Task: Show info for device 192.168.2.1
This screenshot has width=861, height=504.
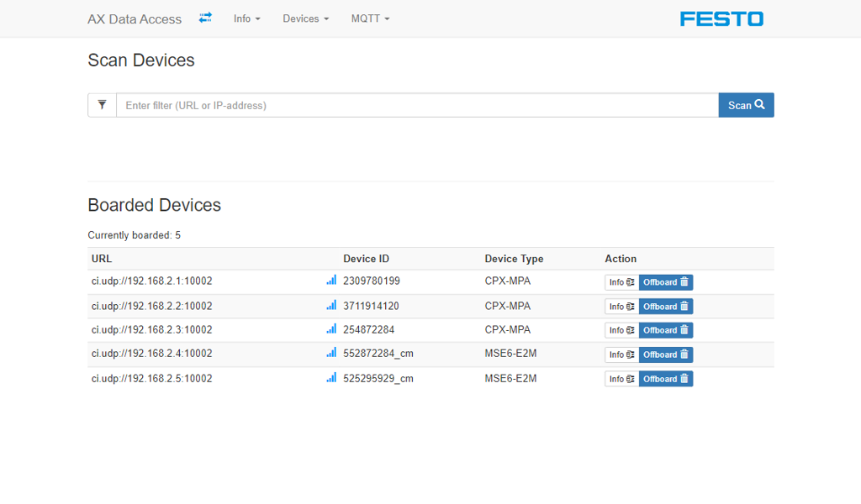Action: point(621,282)
